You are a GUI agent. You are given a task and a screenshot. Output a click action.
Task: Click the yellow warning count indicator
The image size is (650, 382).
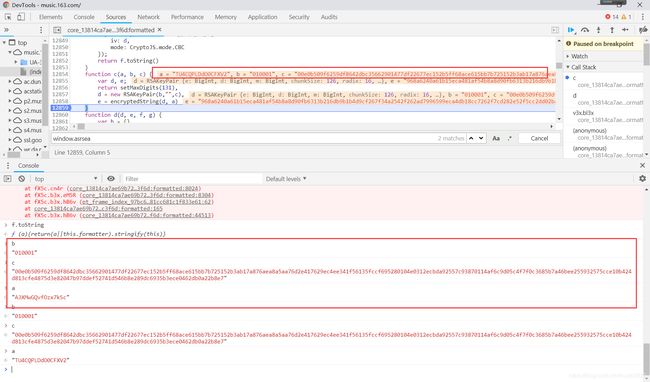point(626,17)
